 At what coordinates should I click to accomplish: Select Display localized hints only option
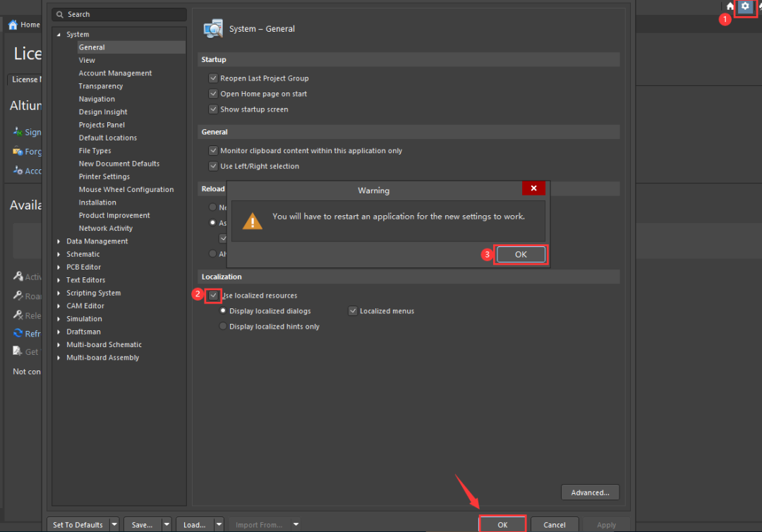[223, 327]
